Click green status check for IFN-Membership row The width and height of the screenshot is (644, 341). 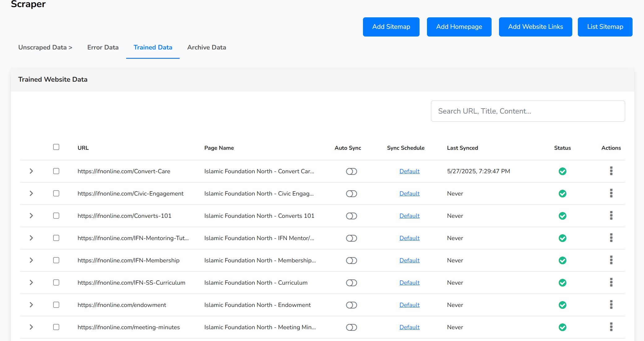pyautogui.click(x=562, y=261)
